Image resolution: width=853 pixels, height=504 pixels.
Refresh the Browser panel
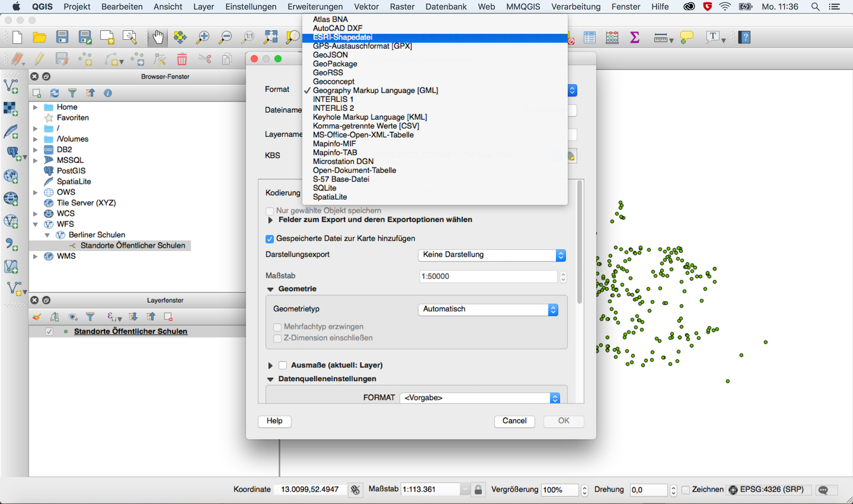point(55,93)
